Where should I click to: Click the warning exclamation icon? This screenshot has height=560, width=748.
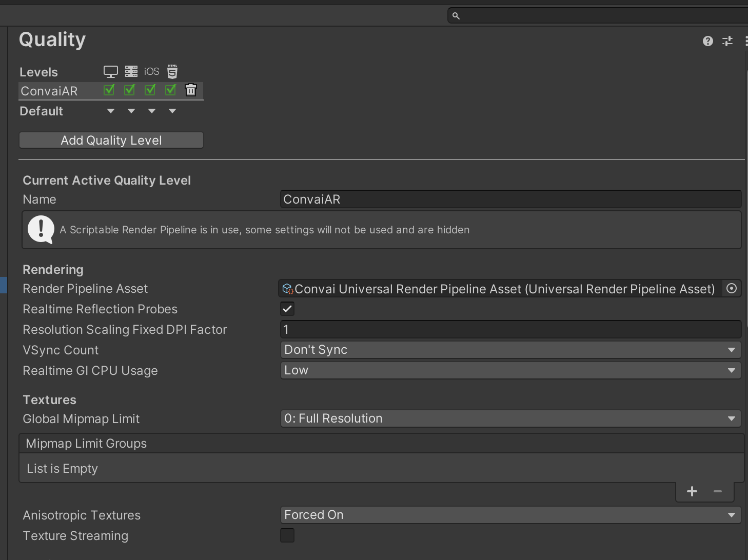point(41,229)
